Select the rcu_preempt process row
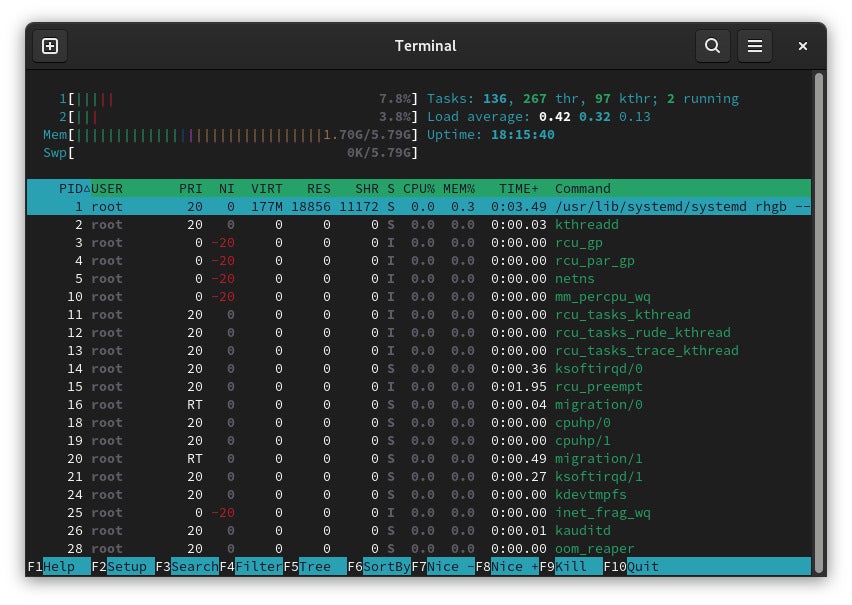Viewport: 852px width, 605px height. (419, 386)
